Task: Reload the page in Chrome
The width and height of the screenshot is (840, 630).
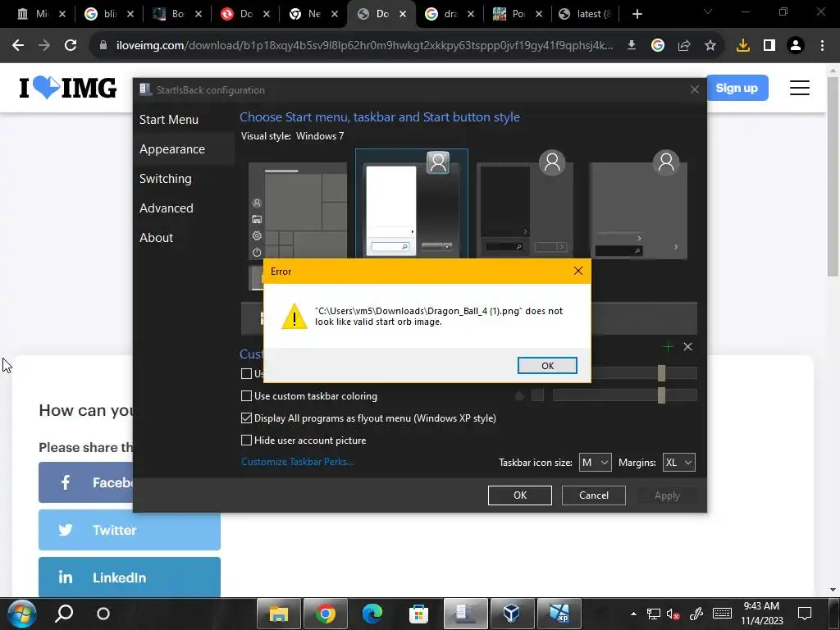Action: pyautogui.click(x=71, y=46)
